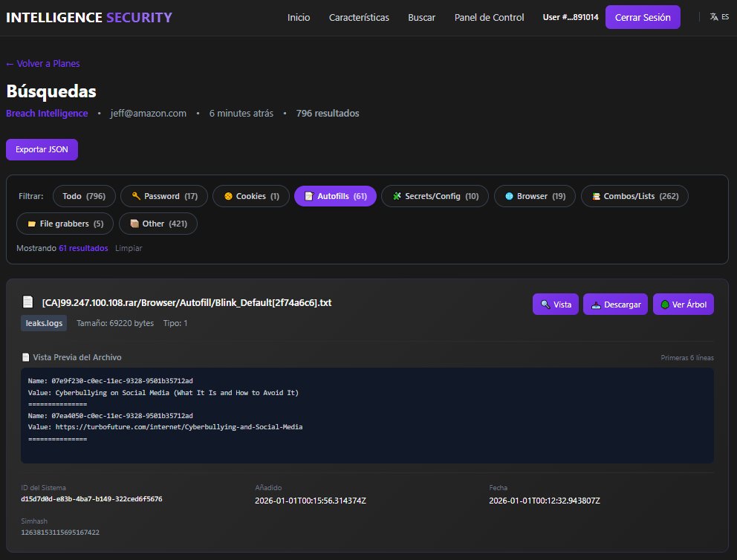
Task: Click the Exportar JSON button
Action: (42, 149)
